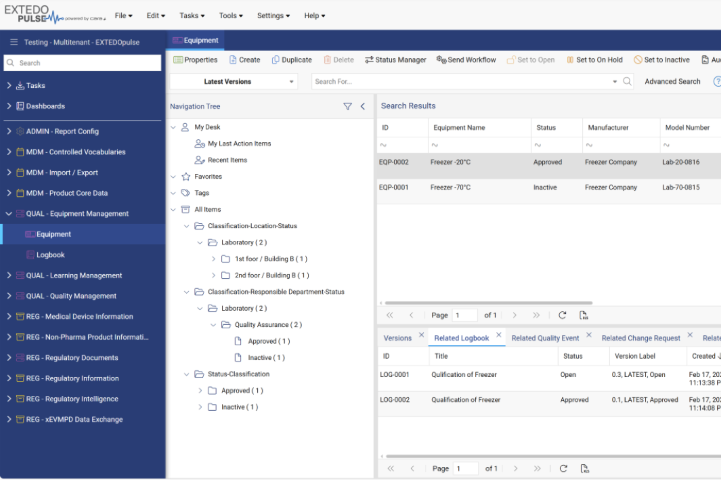Click Search Results page number field

pyautogui.click(x=464, y=315)
